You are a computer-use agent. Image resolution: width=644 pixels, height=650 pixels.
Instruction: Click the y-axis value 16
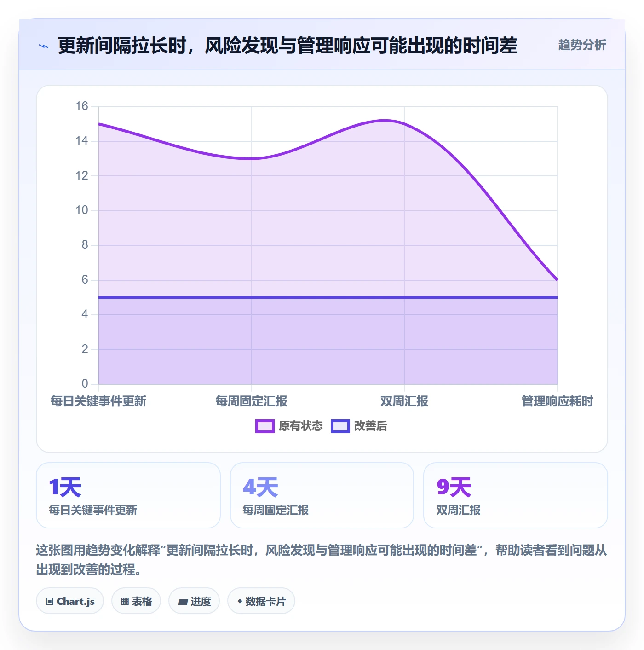click(x=82, y=106)
